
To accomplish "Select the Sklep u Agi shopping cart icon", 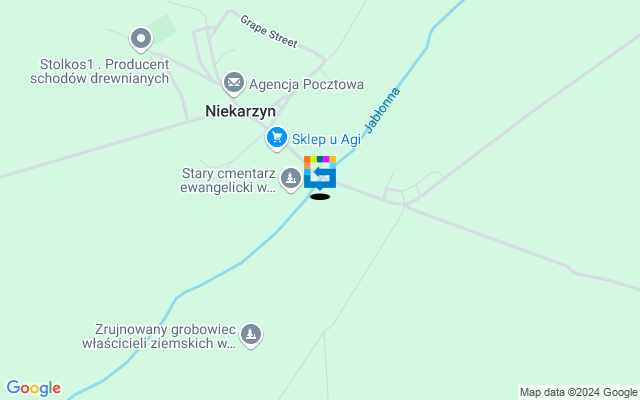I will tap(277, 138).
